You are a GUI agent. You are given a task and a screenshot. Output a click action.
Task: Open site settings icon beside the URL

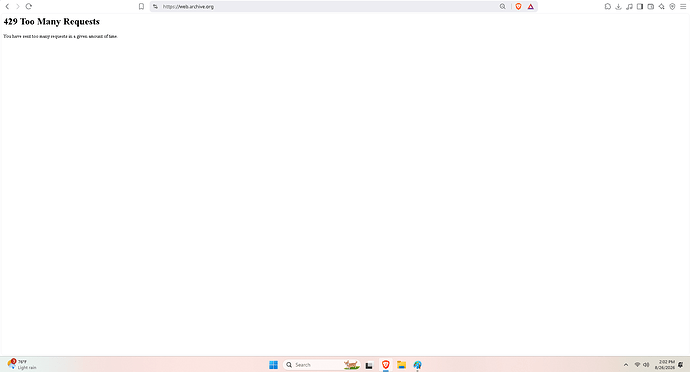[155, 7]
